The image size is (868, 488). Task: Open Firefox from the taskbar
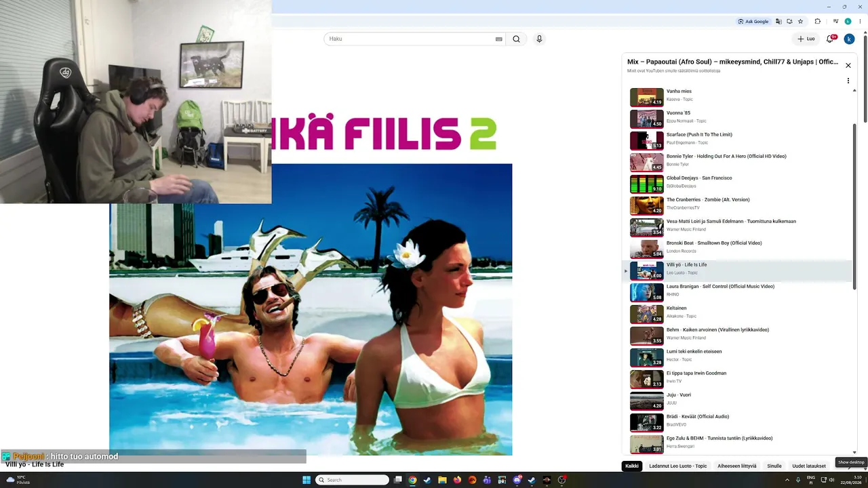point(457,480)
